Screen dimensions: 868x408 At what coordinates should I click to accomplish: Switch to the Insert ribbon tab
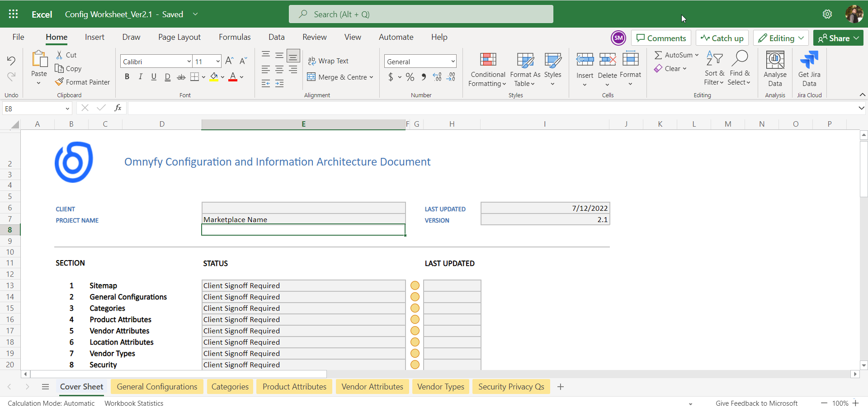94,37
